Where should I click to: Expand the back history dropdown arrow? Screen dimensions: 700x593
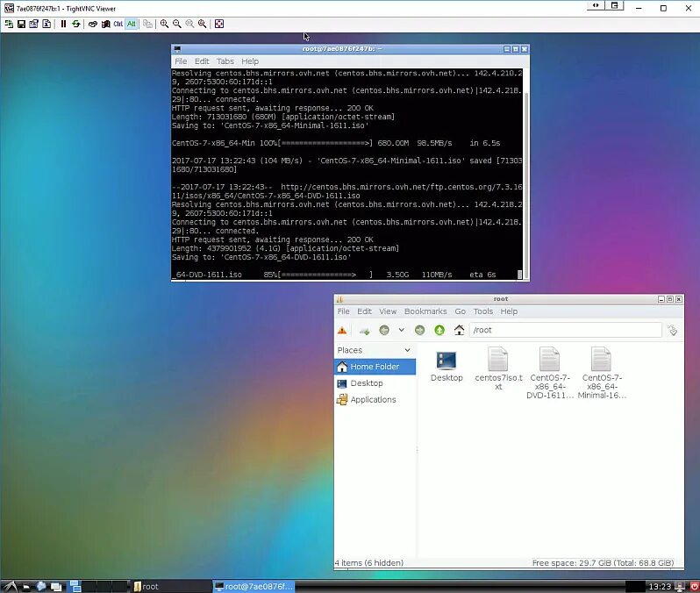pos(402,331)
